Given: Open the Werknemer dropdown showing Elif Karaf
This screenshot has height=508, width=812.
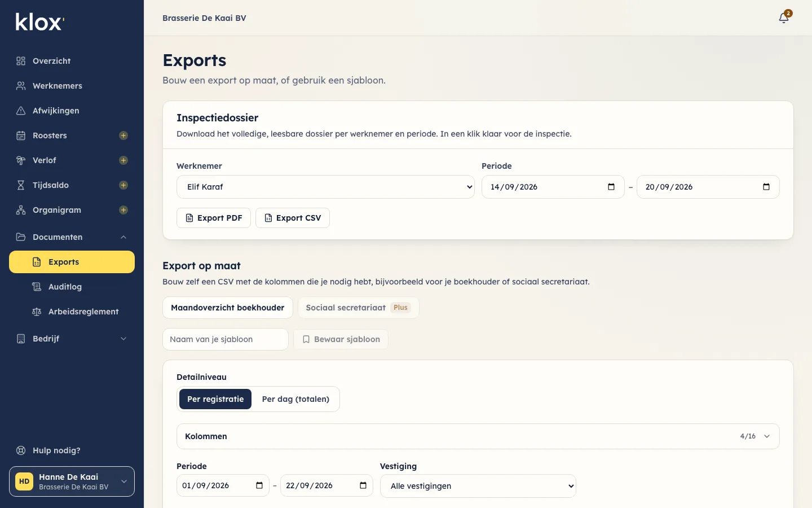Looking at the screenshot, I should [x=326, y=187].
